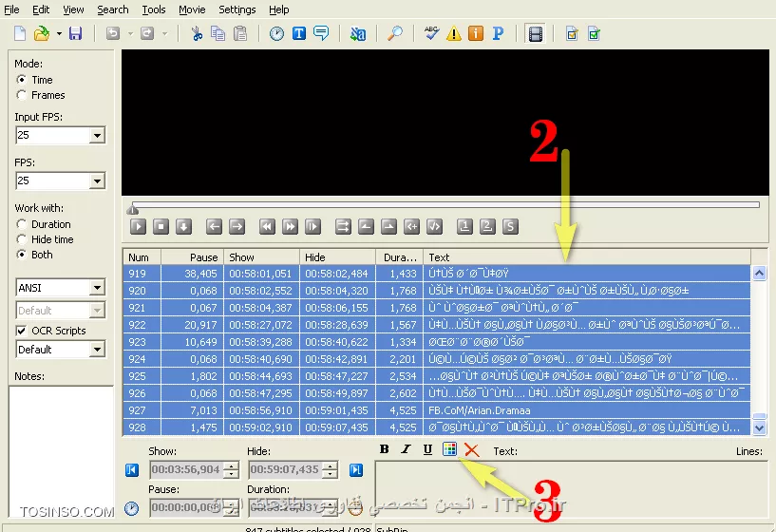This screenshot has height=532, width=776.
Task: Toggle video preview film icon
Action: tap(536, 33)
